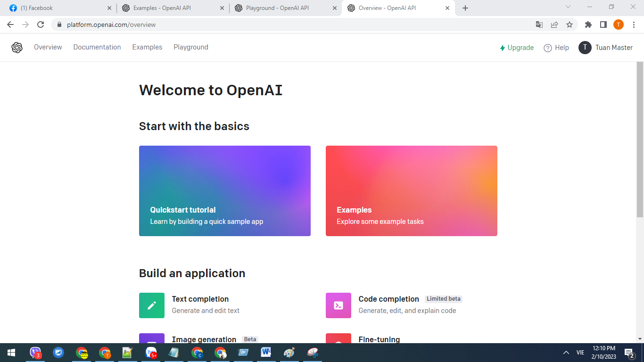Open the orange Chrome profile avatar

(x=619, y=25)
